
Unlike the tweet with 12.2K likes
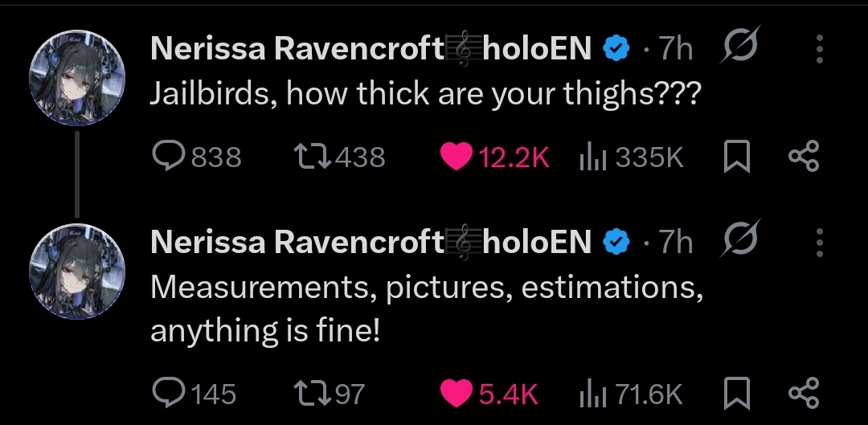point(493,157)
